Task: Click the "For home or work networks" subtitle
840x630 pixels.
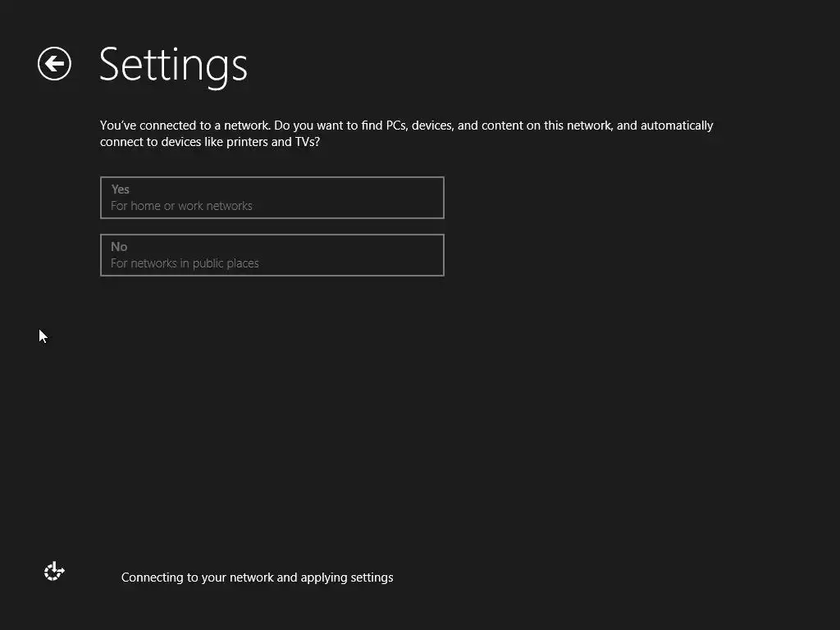Action: click(x=181, y=206)
